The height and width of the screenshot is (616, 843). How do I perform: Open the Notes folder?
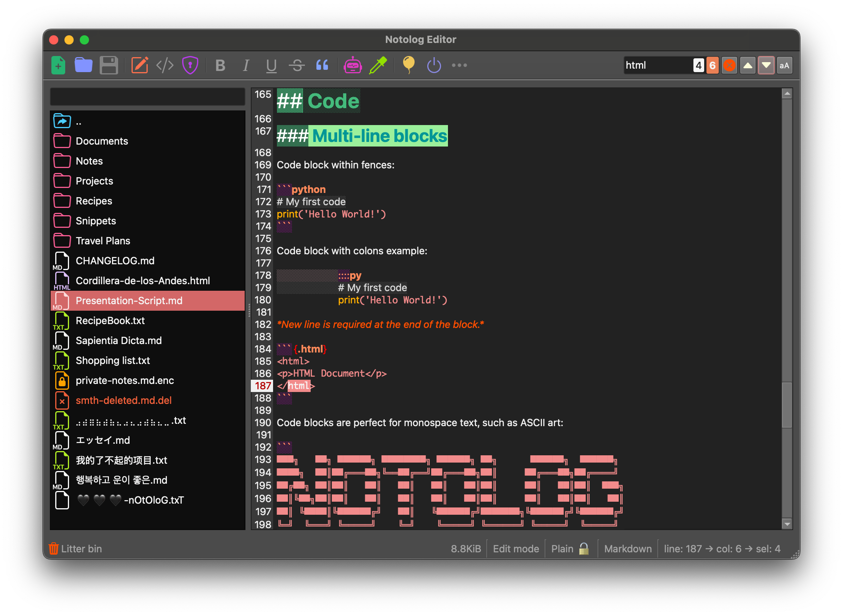click(x=147, y=161)
